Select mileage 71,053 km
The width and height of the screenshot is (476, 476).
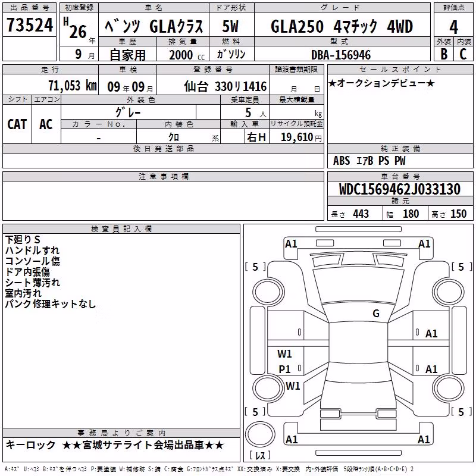click(73, 86)
